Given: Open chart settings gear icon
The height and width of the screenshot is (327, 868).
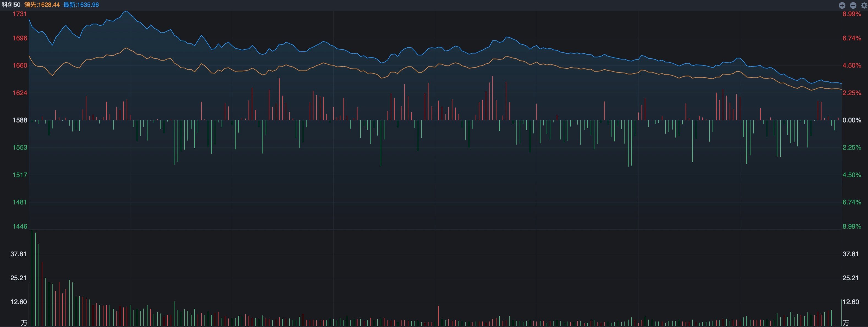Looking at the screenshot, I should point(864,5).
